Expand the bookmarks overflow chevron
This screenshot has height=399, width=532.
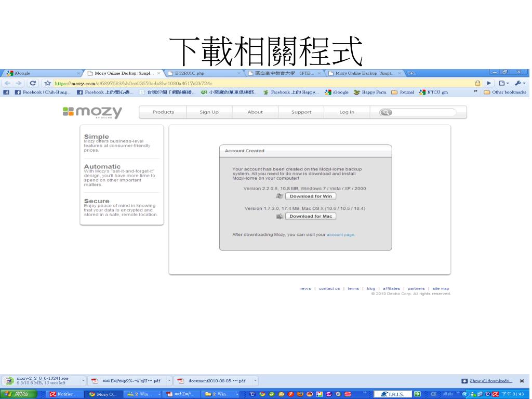coord(475,91)
